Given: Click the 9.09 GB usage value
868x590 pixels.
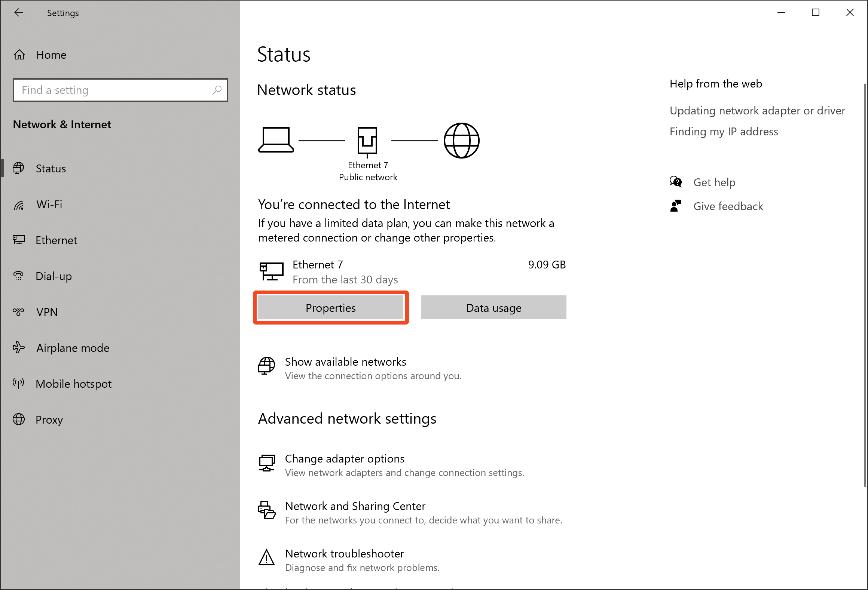Looking at the screenshot, I should click(x=547, y=265).
